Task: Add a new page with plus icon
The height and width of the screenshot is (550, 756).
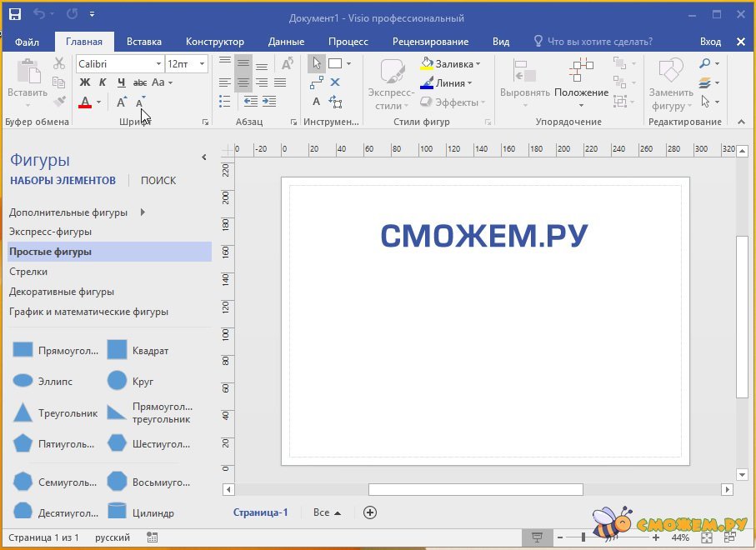Action: coord(371,512)
